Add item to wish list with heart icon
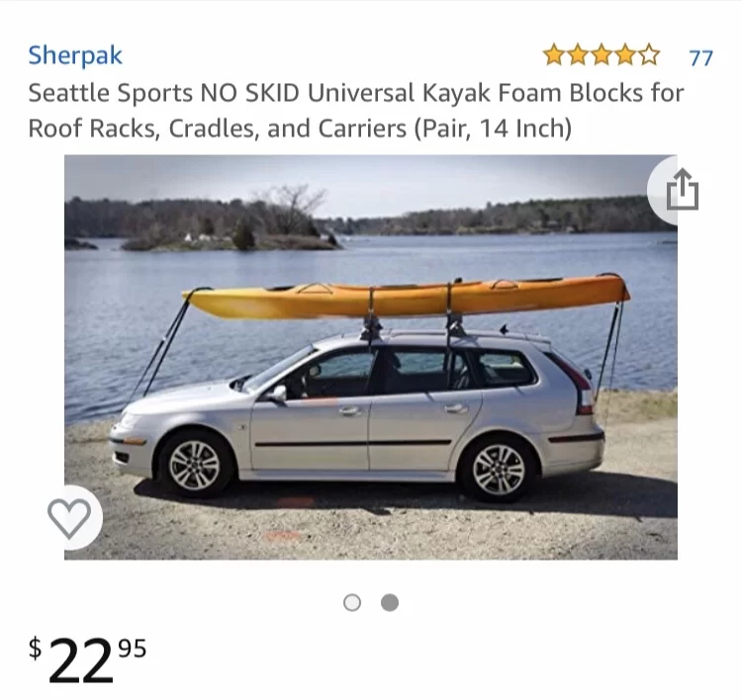Image resolution: width=742 pixels, height=700 pixels. pyautogui.click(x=69, y=518)
